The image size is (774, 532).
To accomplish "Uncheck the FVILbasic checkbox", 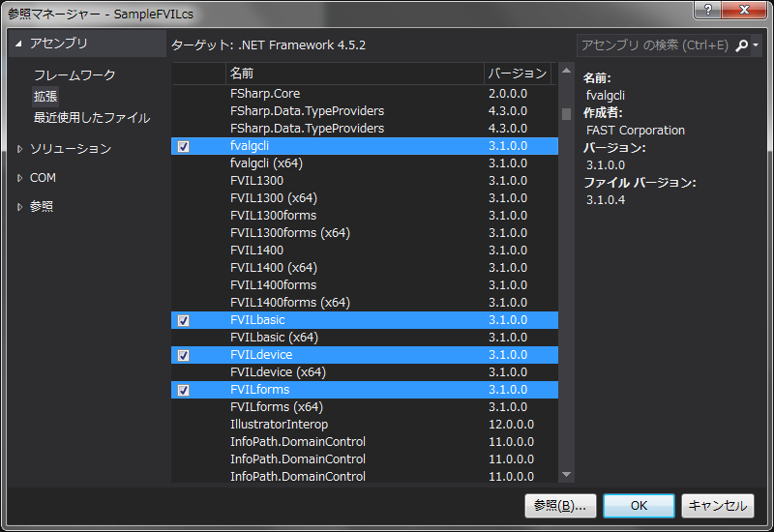I will pyautogui.click(x=183, y=321).
